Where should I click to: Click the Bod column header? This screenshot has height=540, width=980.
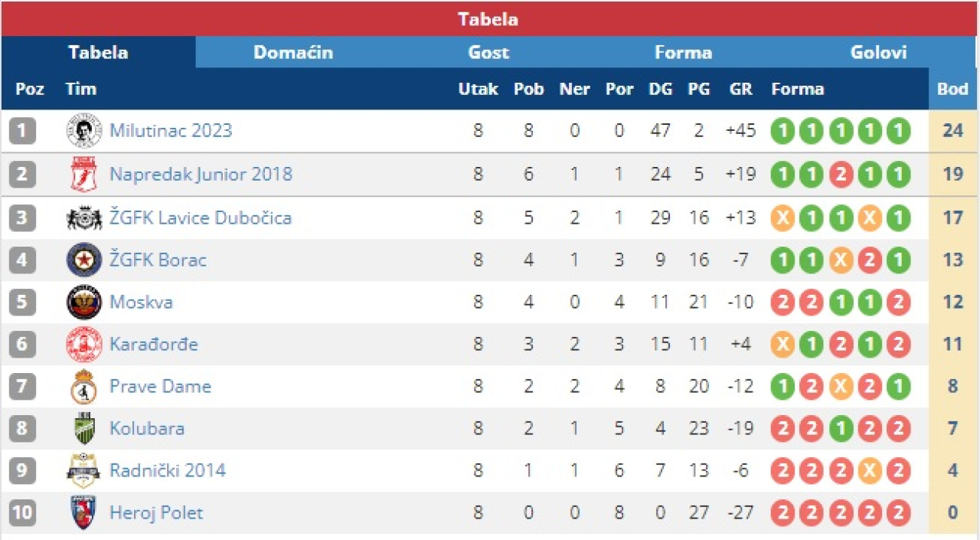coord(952,89)
